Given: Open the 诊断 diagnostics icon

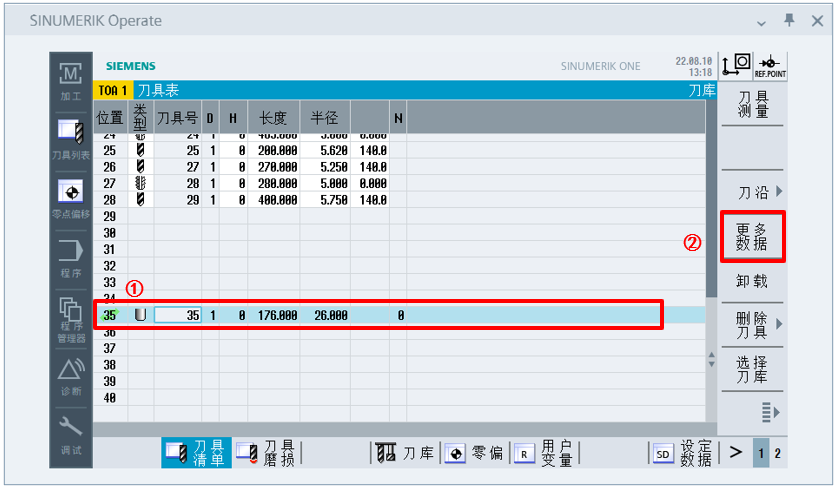Looking at the screenshot, I should 71,377.
